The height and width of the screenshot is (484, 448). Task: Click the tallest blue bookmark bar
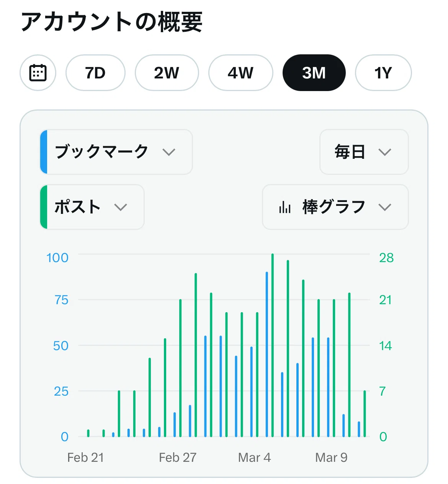click(267, 354)
